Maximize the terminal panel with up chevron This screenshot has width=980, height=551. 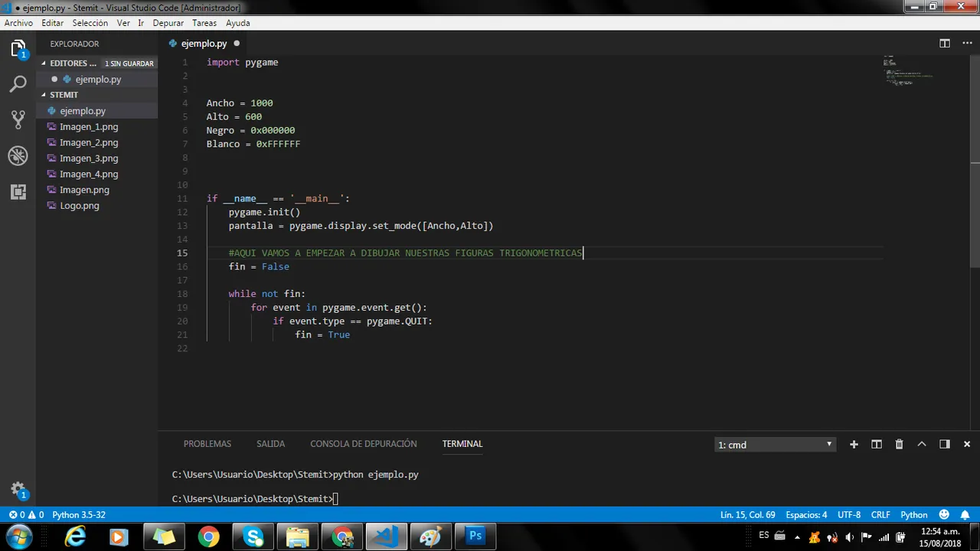point(922,444)
